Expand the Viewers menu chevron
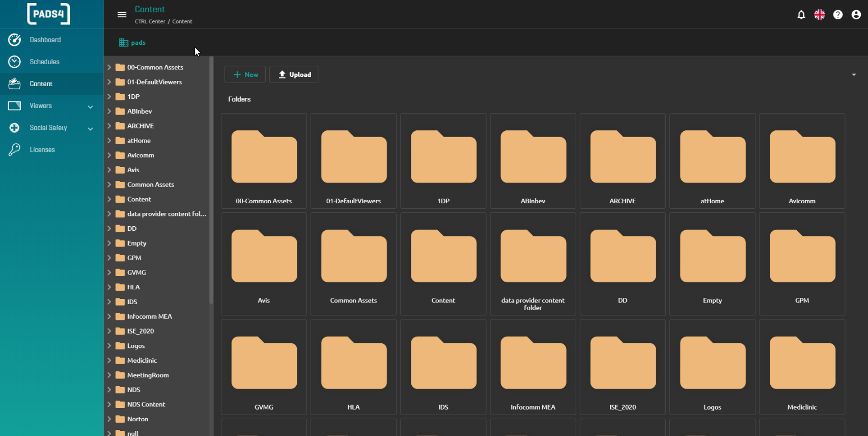Viewport: 868px width, 436px height. tap(91, 107)
